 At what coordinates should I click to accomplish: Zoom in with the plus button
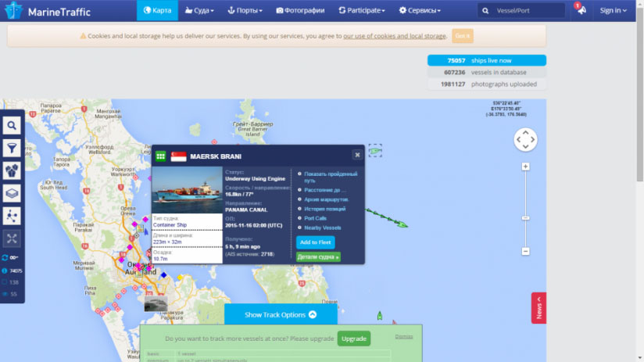(525, 167)
